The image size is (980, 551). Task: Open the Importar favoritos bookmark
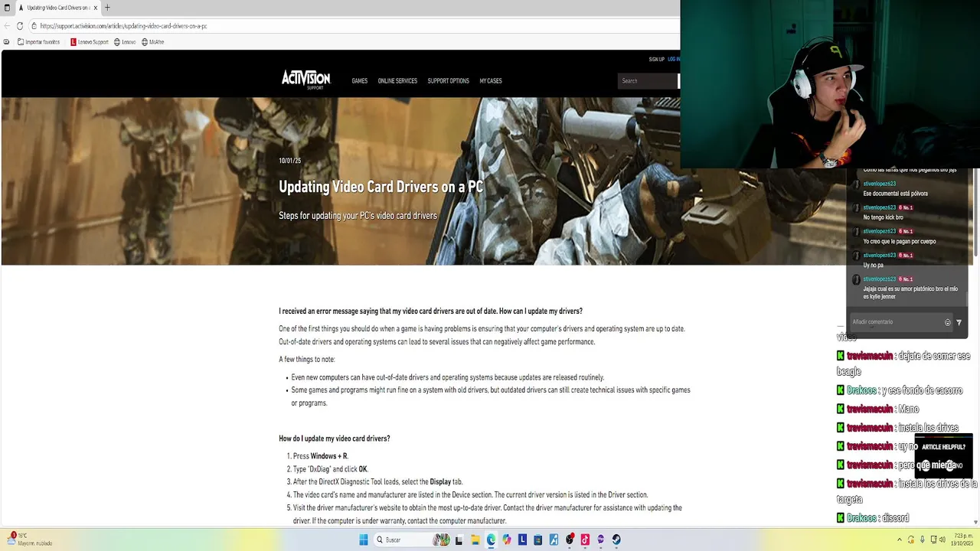click(x=38, y=42)
